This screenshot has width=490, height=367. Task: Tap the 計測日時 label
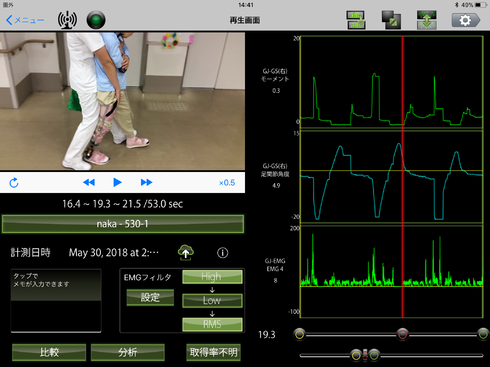30,253
